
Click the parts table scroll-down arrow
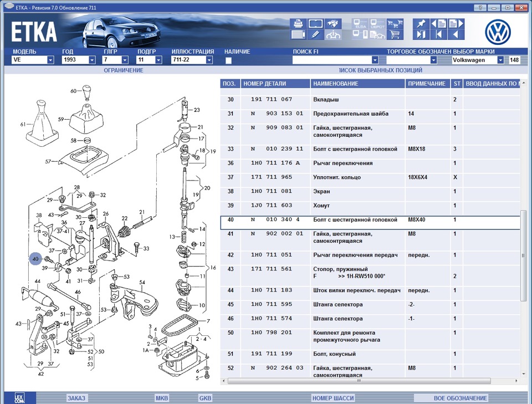[x=524, y=374]
